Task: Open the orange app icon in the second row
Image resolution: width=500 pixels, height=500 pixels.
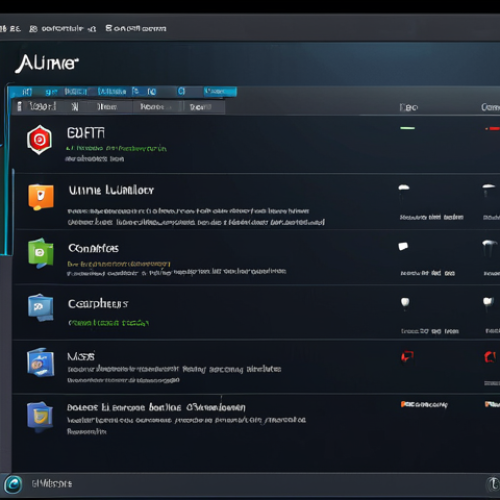Action: [x=41, y=197]
